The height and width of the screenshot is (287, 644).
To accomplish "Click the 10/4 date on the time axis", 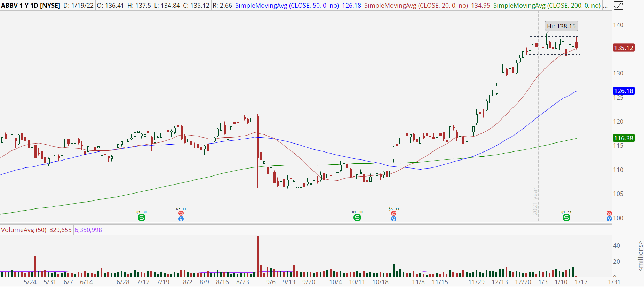I will [335, 282].
